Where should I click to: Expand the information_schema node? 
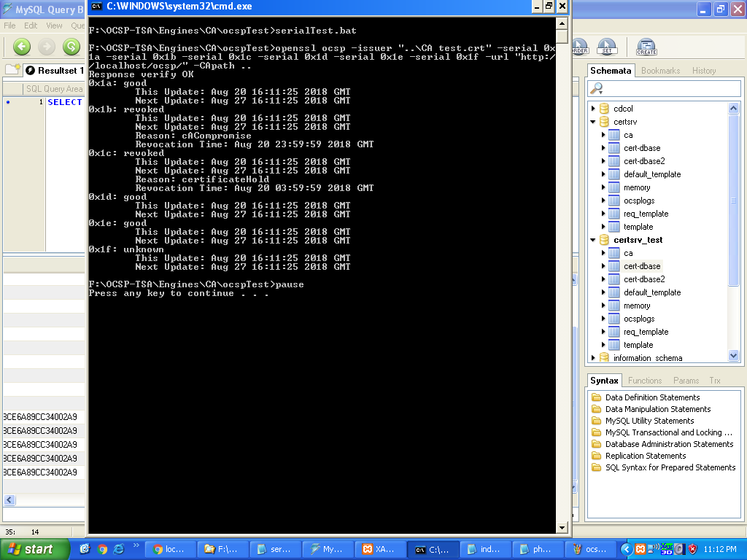(x=592, y=357)
